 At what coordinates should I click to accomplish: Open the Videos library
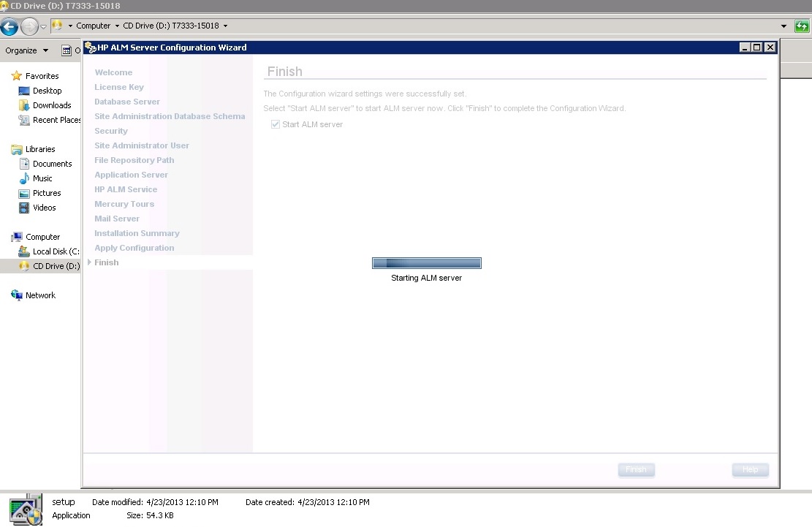click(x=44, y=208)
